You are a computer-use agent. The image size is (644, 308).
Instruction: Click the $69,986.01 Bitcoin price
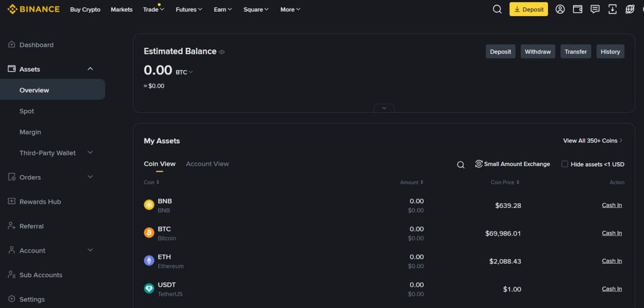pyautogui.click(x=503, y=233)
